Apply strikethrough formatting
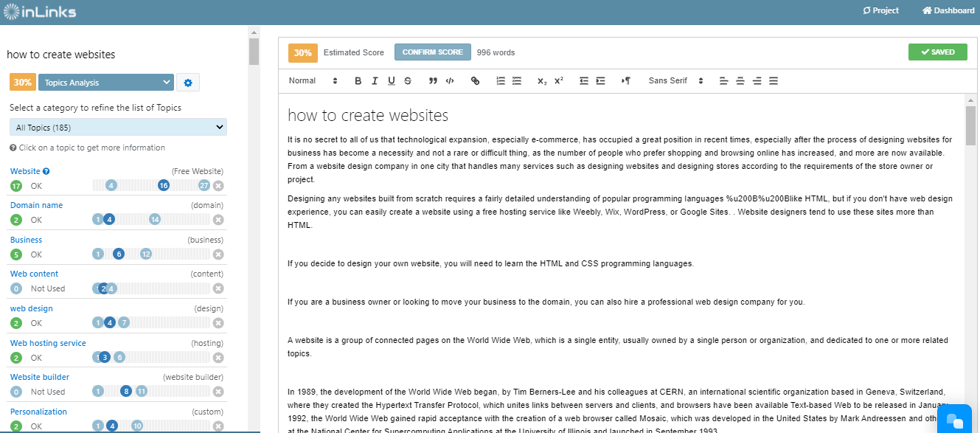This screenshot has width=980, height=433. point(408,81)
